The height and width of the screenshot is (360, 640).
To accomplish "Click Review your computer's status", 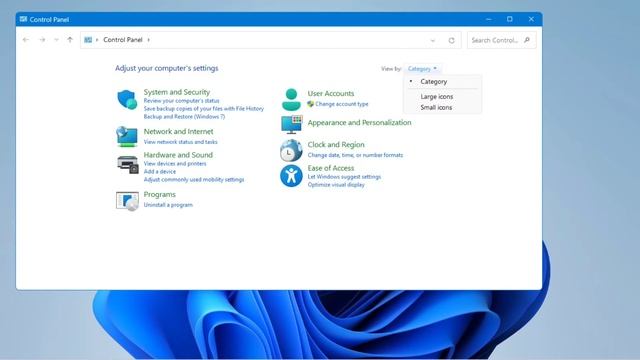I will pos(181,100).
